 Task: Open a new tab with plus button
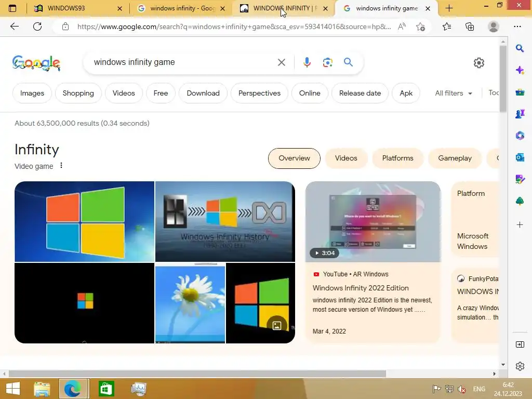pos(449,8)
